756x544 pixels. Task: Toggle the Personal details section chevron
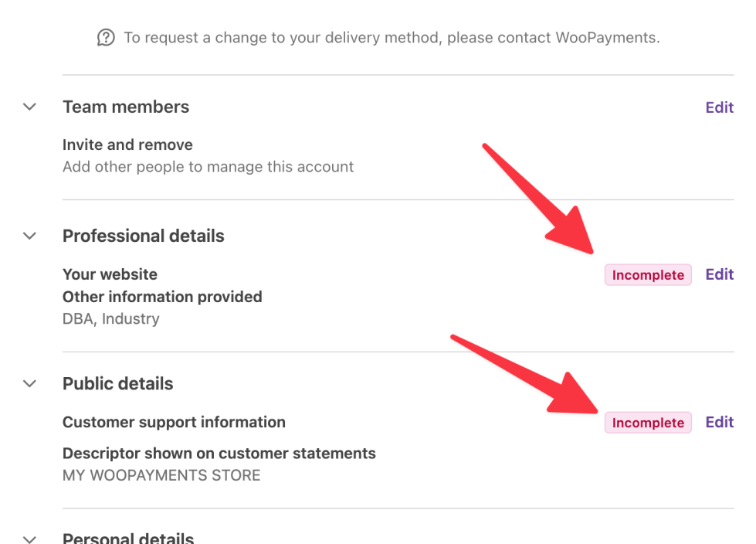[30, 539]
